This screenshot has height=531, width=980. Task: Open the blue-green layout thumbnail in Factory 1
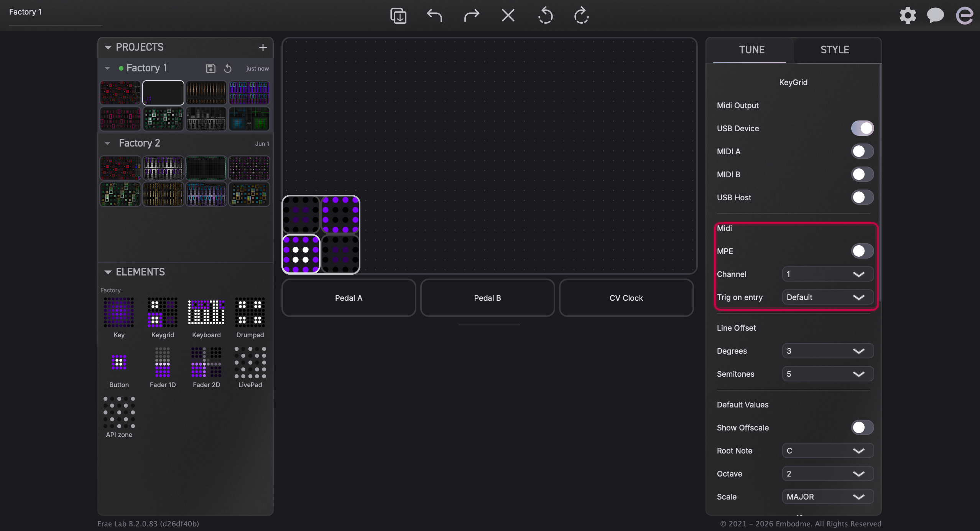(x=249, y=119)
